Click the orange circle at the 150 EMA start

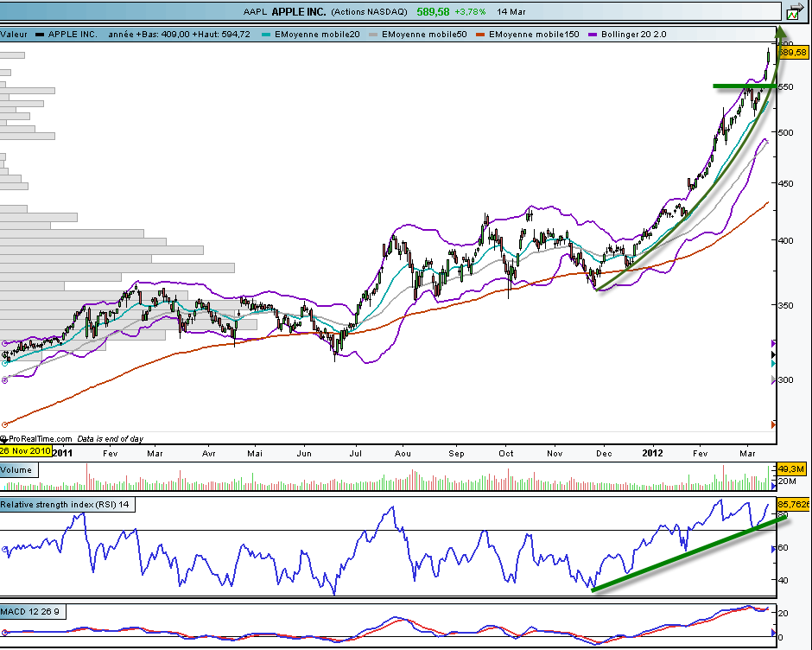(5, 424)
